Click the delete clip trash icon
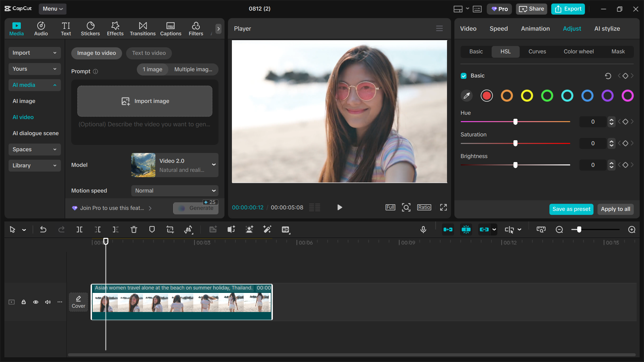644x362 pixels. tap(134, 229)
